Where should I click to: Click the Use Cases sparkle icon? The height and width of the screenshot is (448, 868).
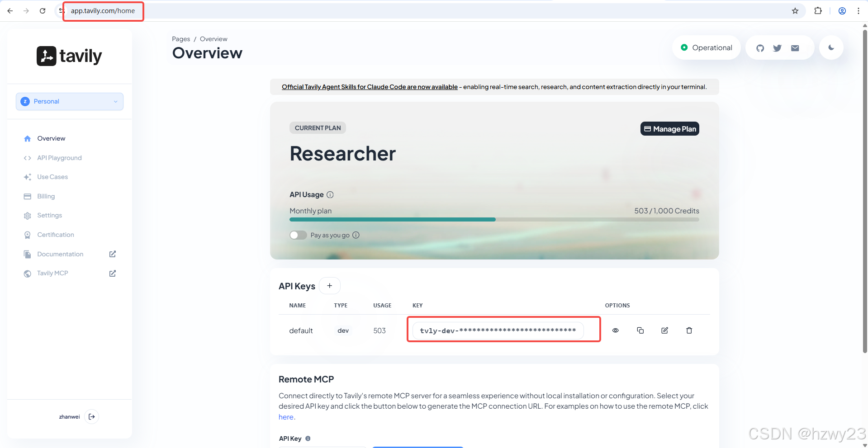28,177
